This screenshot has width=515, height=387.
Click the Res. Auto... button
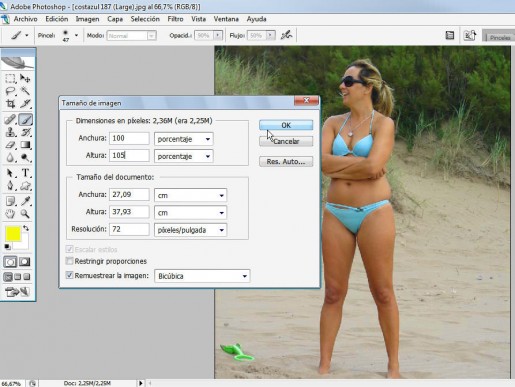[x=286, y=162]
